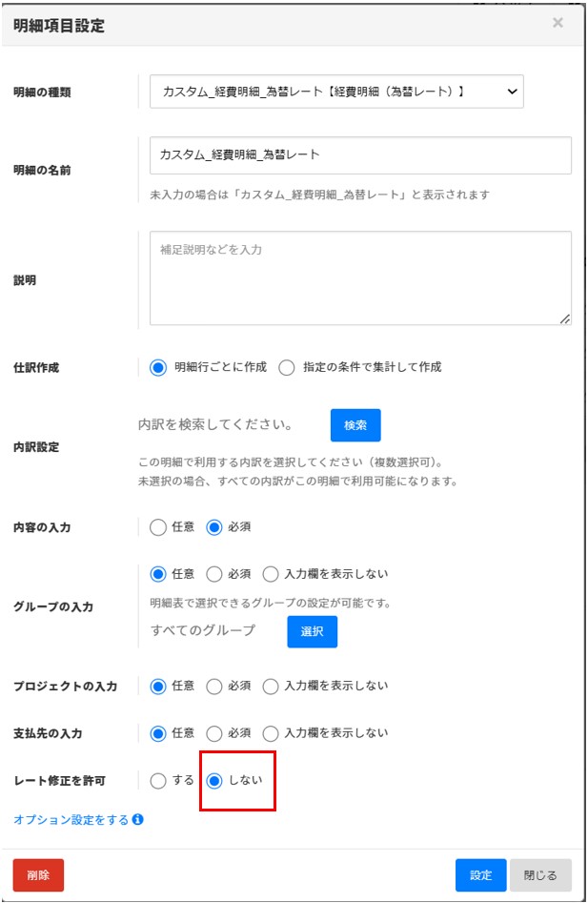This screenshot has width=588, height=903.
Task: Choose 入力欄を表示しない for 支払先の入力
Action: (x=271, y=733)
